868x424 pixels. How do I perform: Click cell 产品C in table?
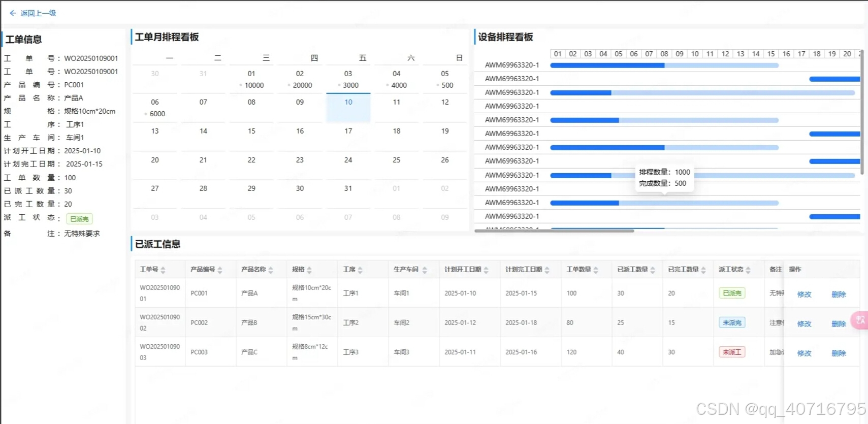[x=249, y=352]
